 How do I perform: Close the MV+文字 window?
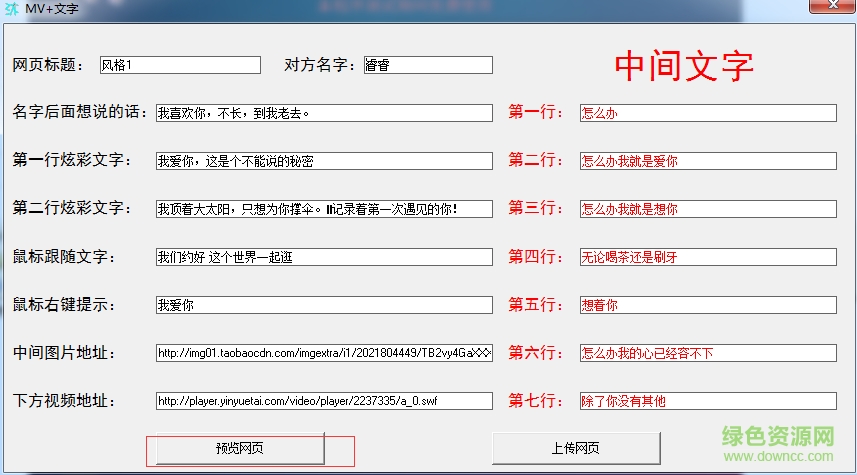pos(832,5)
